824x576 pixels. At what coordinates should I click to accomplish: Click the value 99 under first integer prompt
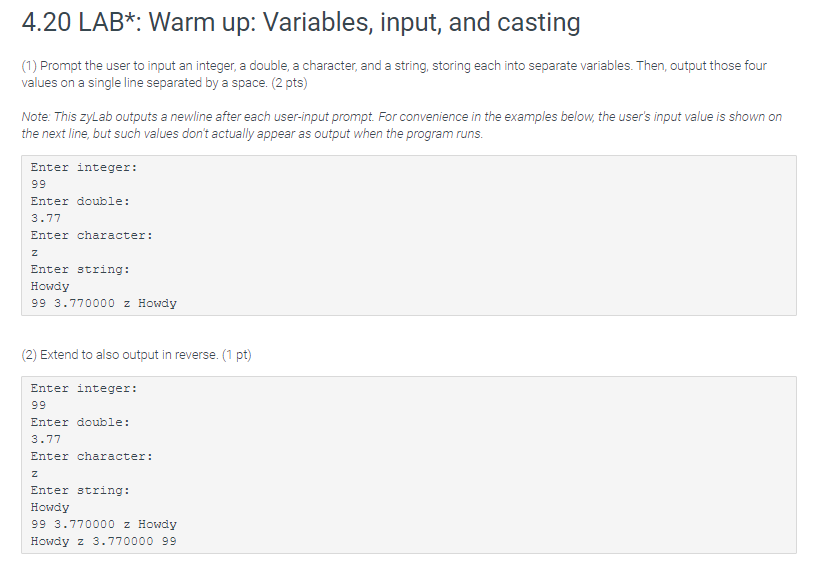(x=38, y=184)
